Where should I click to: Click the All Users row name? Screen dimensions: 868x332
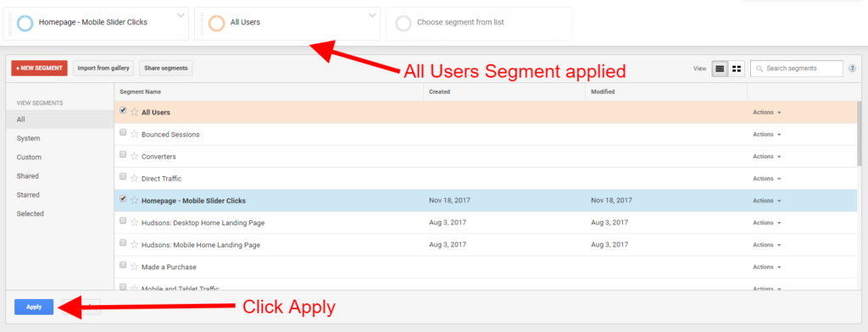[x=156, y=113]
